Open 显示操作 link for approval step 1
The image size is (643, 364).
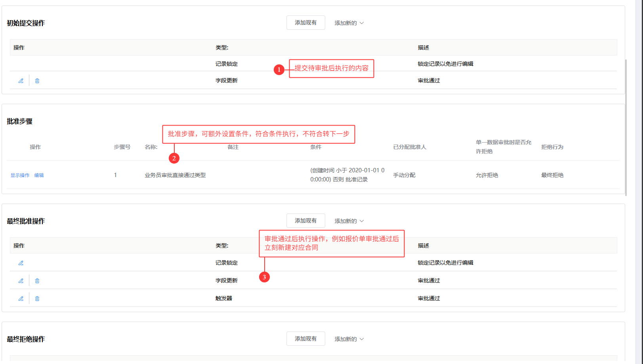tap(20, 175)
